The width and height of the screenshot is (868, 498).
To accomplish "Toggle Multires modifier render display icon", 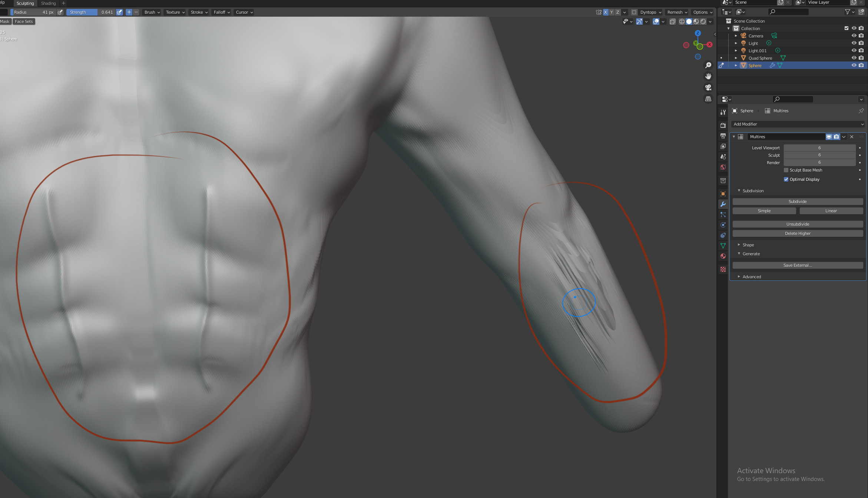I will pyautogui.click(x=836, y=137).
